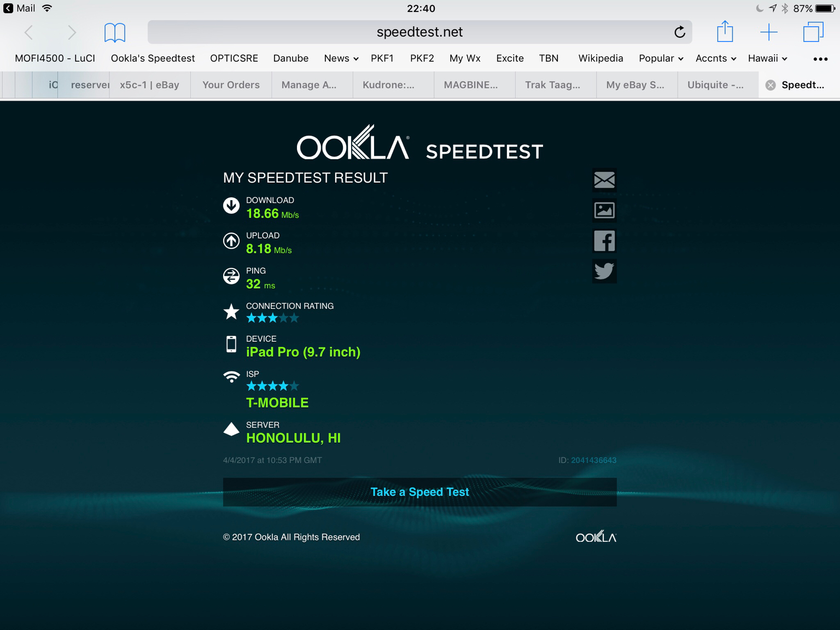The image size is (840, 630).
Task: Open a new tab with plus icon
Action: pyautogui.click(x=768, y=32)
